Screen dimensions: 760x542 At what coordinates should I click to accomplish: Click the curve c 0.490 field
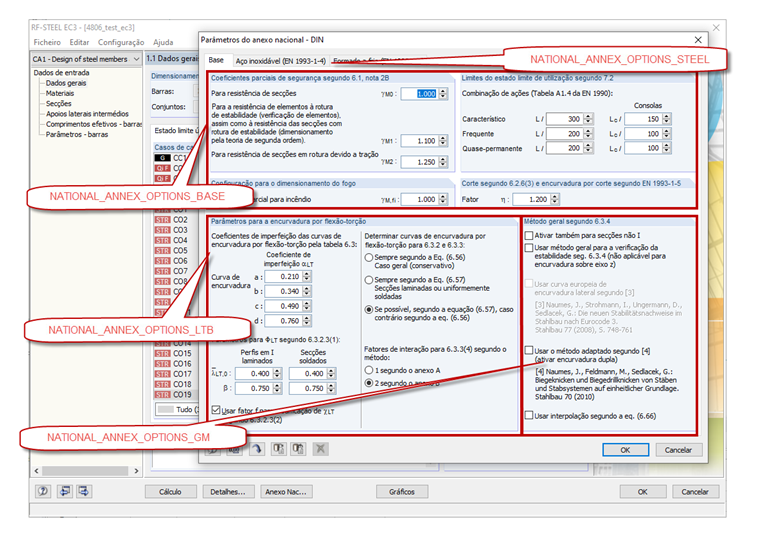point(284,306)
